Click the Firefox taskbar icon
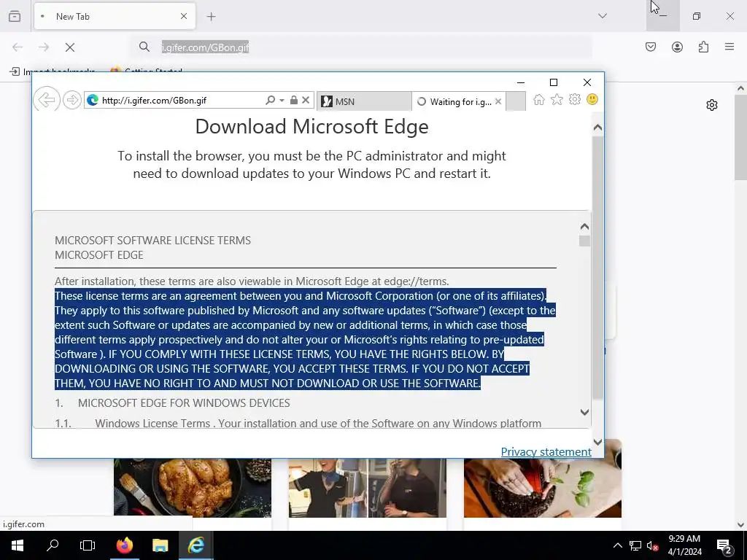Viewport: 747px width, 560px height. click(x=124, y=545)
